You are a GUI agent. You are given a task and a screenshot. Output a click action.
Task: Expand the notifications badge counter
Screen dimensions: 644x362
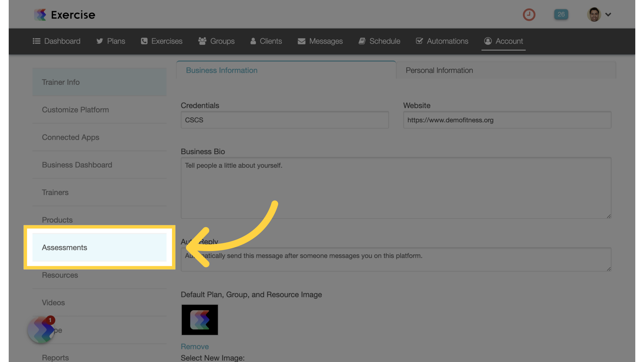[561, 14]
